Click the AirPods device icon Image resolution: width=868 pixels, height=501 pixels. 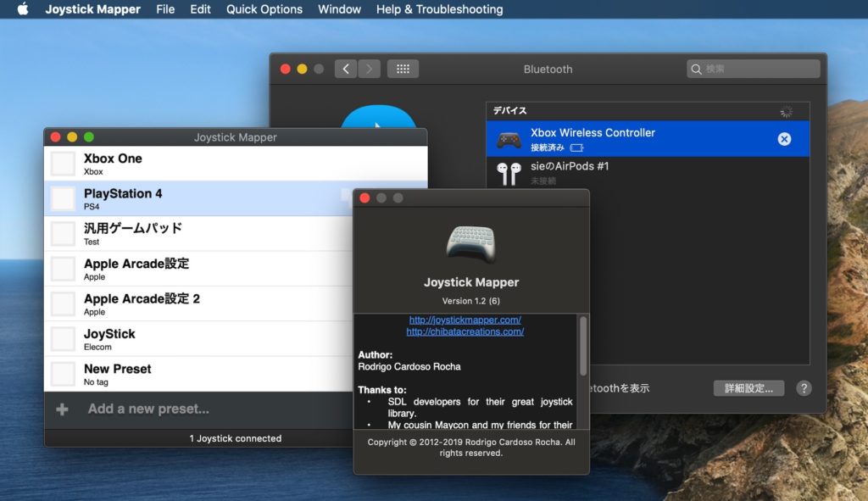509,173
